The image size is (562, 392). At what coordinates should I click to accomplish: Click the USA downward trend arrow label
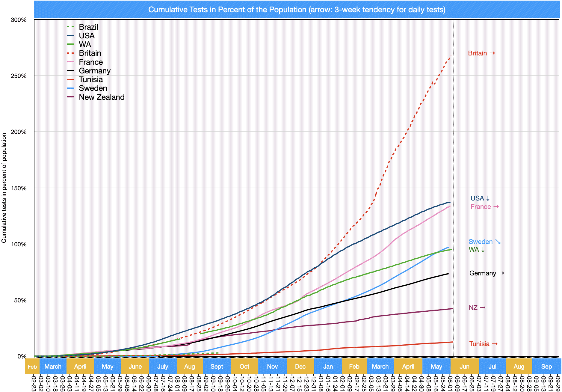tap(480, 198)
